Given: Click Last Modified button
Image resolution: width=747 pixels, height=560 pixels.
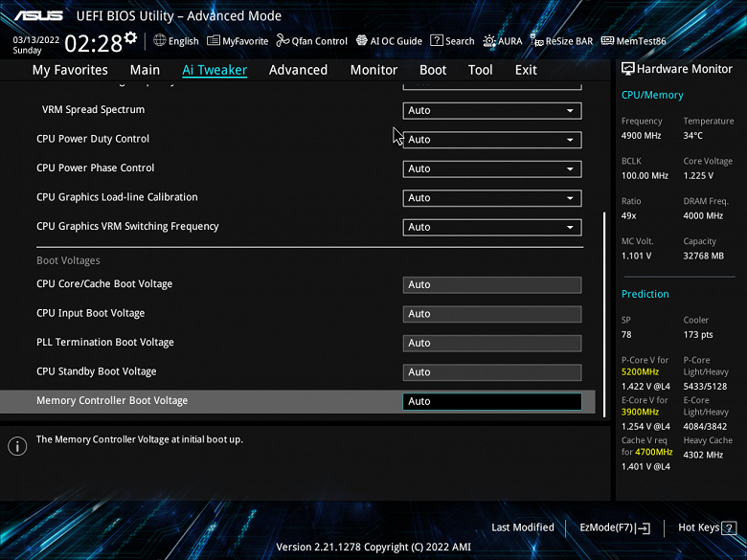Looking at the screenshot, I should [523, 527].
